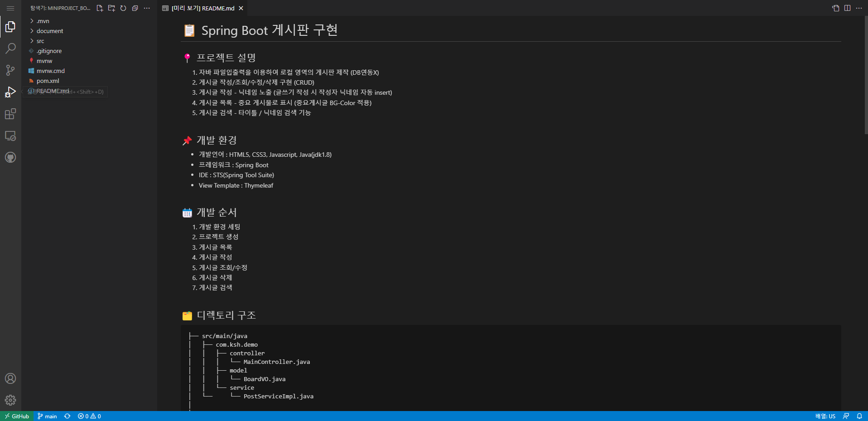Image resolution: width=868 pixels, height=421 pixels.
Task: Open explorer views and more actions menu
Action: (147, 8)
